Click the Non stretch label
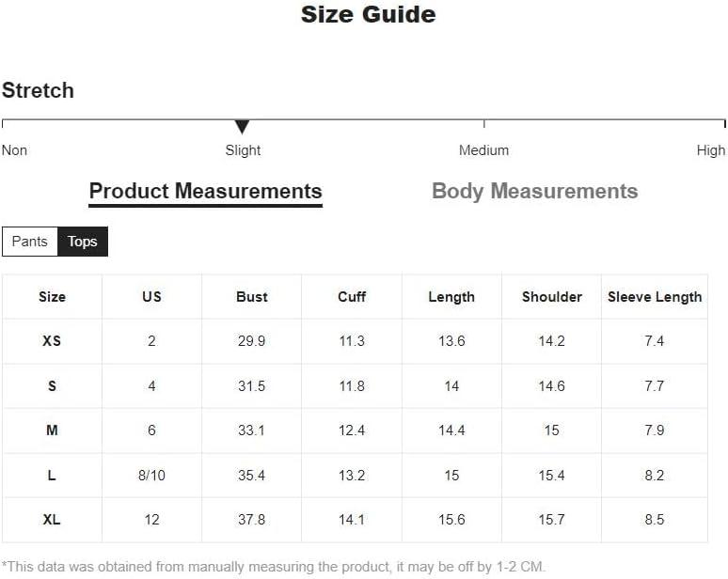This screenshot has width=728, height=579. [x=14, y=150]
